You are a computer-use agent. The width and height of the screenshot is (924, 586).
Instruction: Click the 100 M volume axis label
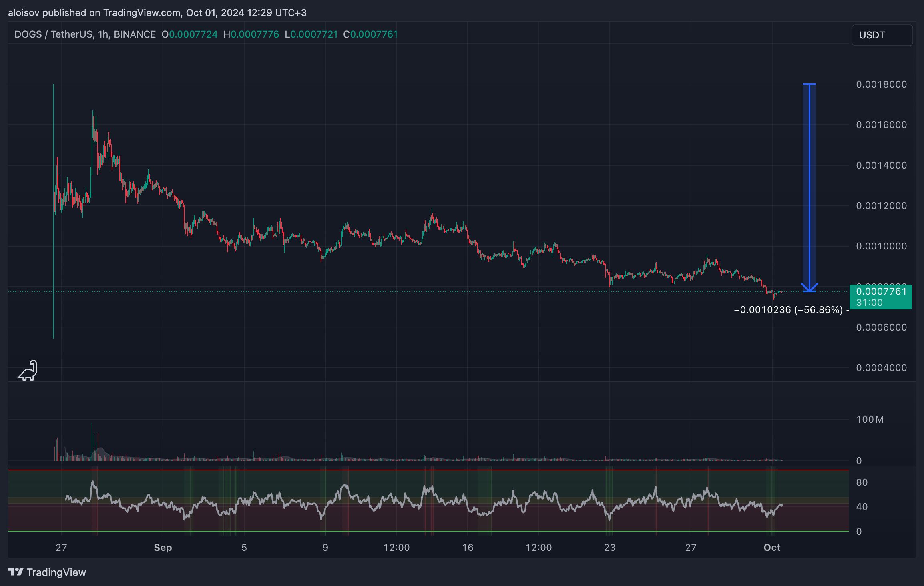point(870,419)
